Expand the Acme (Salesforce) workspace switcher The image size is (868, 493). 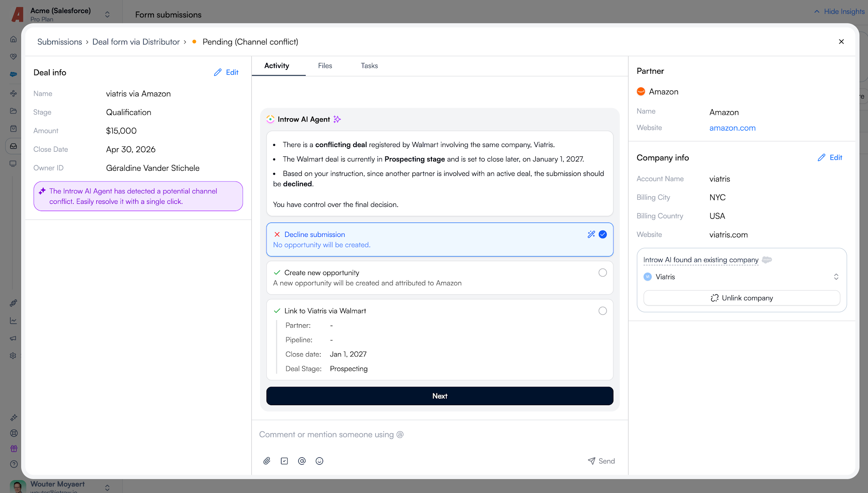(108, 14)
